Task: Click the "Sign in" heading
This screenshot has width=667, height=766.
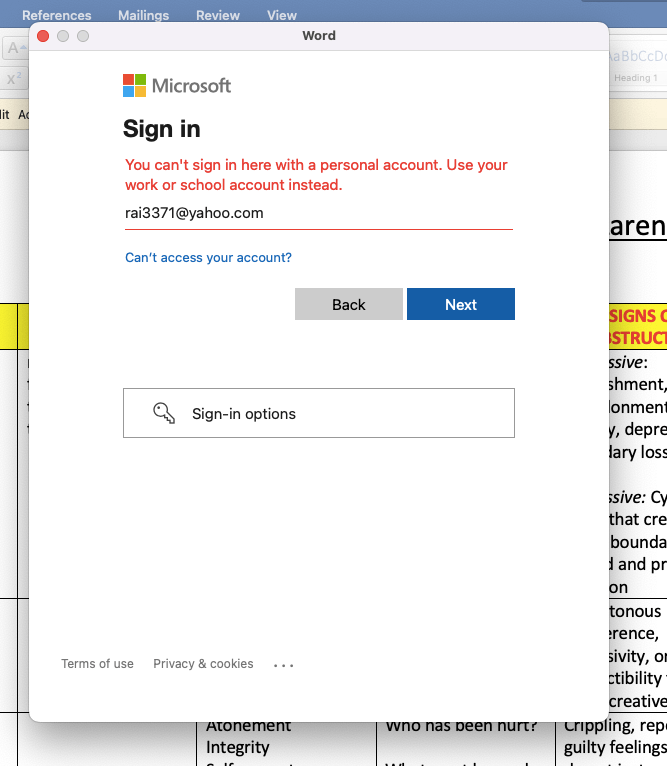Action: coord(162,129)
